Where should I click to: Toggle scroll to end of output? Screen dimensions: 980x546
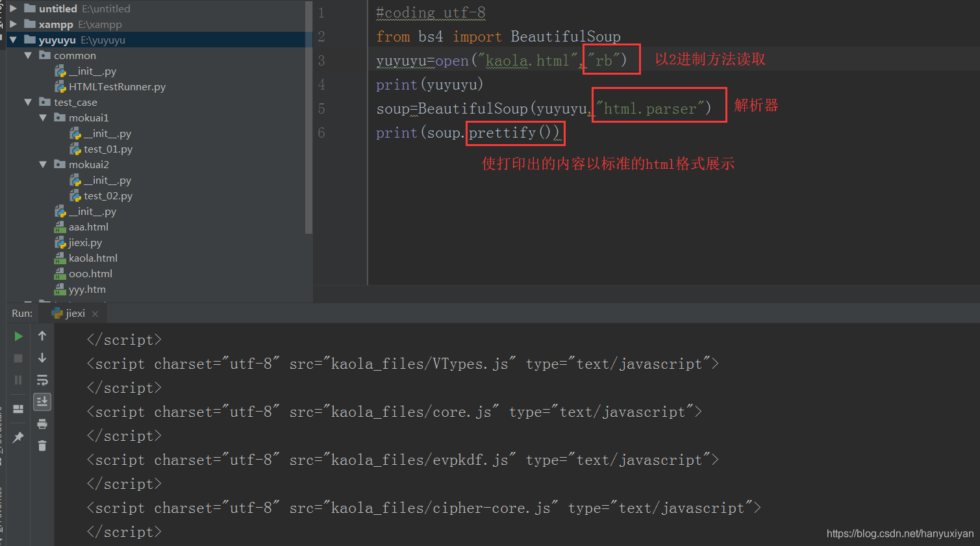coord(42,403)
